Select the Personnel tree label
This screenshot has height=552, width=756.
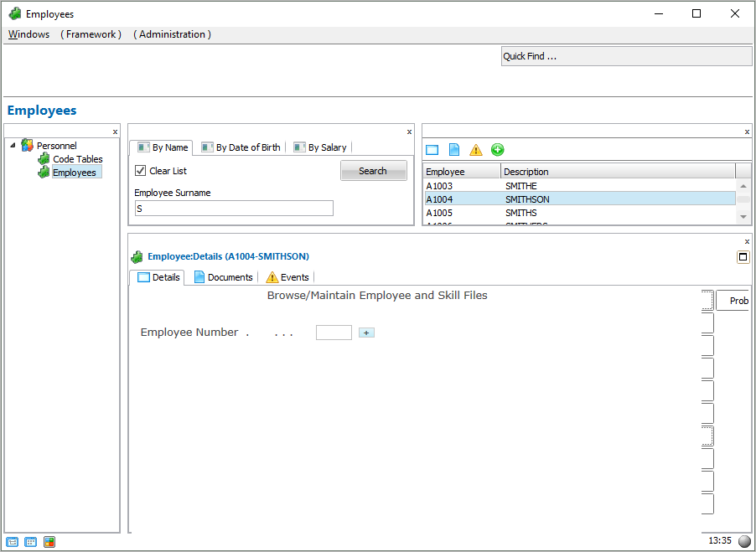pos(56,146)
